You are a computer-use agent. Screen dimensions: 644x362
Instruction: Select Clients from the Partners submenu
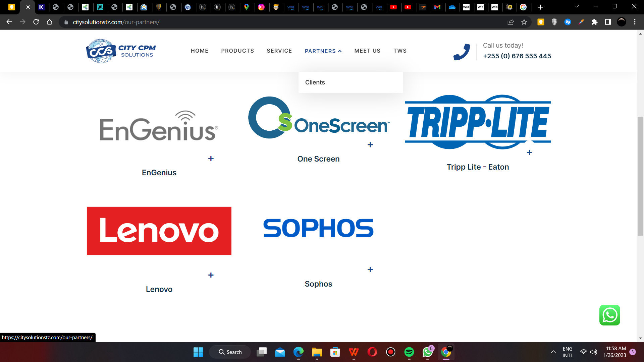pos(315,82)
